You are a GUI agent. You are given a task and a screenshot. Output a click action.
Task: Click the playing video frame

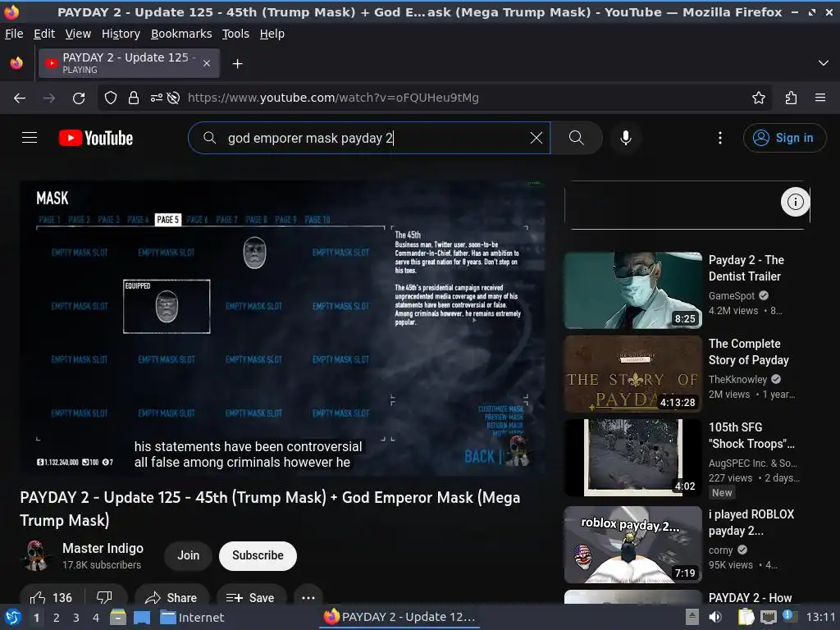pyautogui.click(x=282, y=327)
